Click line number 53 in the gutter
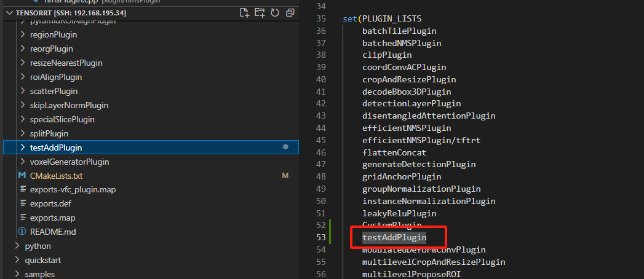The height and width of the screenshot is (279, 644). coord(320,238)
